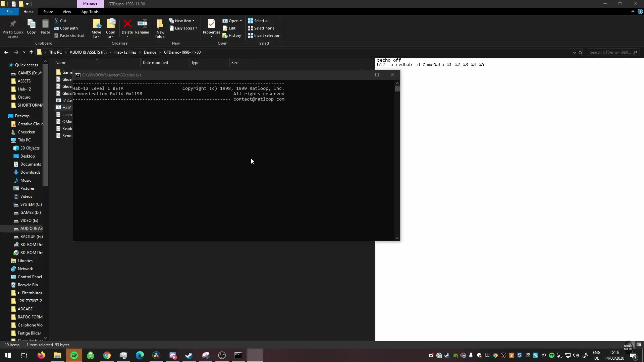Open Spotify from the taskbar
Viewport: 644px width, 362px height.
point(74,355)
